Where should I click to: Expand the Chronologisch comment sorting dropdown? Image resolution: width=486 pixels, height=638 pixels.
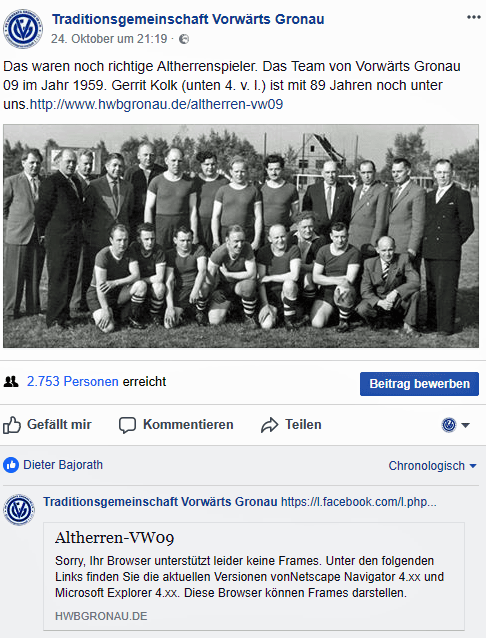point(432,465)
